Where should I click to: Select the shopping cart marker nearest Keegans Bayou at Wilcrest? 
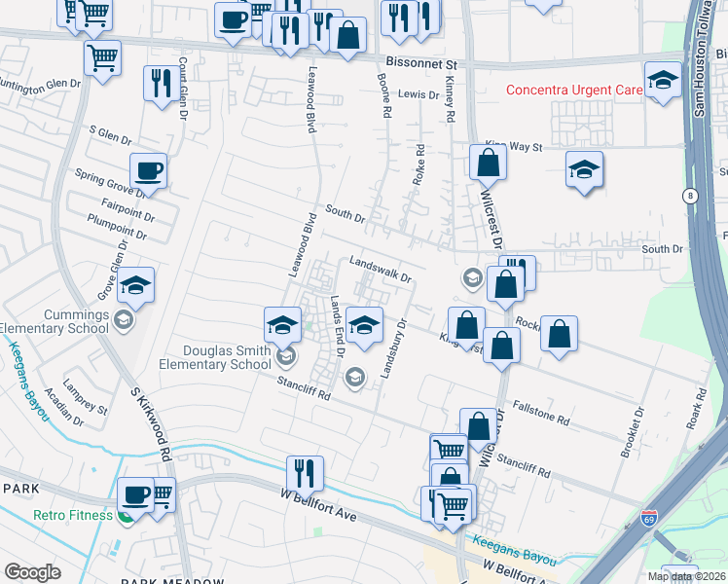click(x=453, y=505)
